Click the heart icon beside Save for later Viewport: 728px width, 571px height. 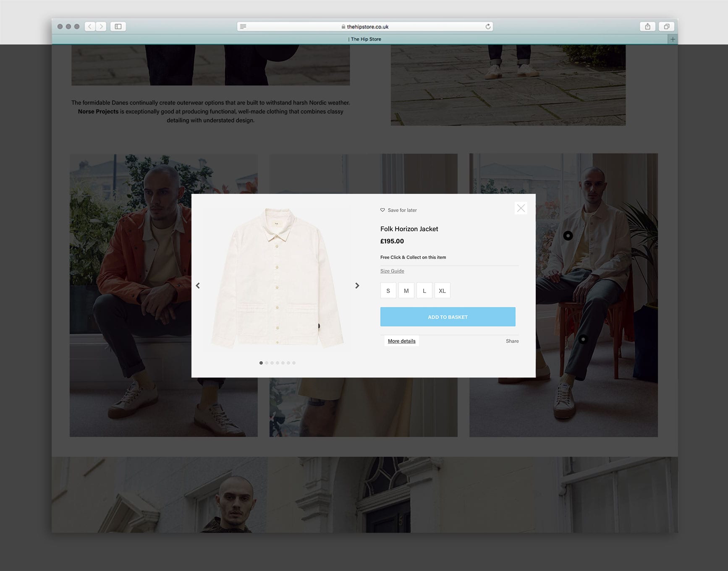point(382,210)
